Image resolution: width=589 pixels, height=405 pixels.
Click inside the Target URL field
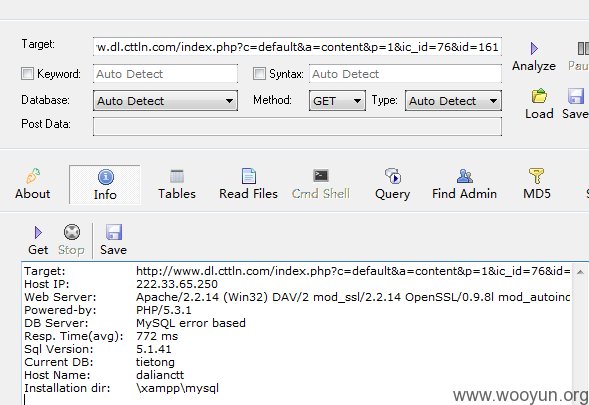click(297, 47)
